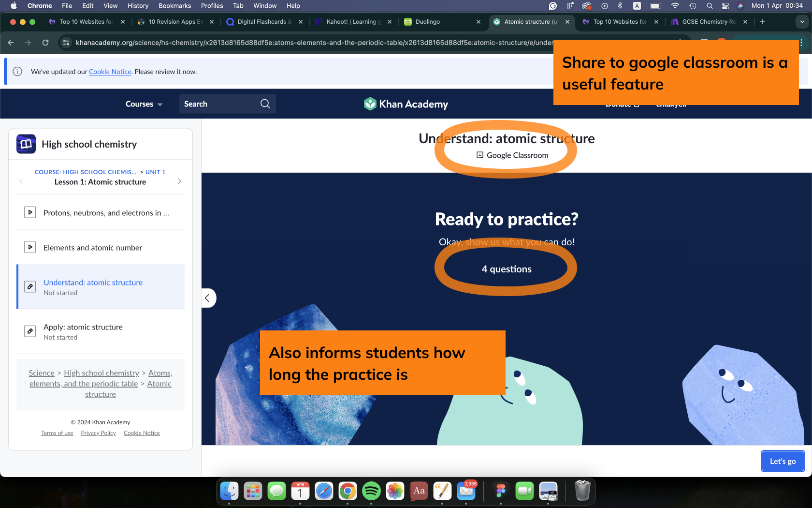Click the browser forward arrow
Screen dimensions: 812x508
click(28, 43)
